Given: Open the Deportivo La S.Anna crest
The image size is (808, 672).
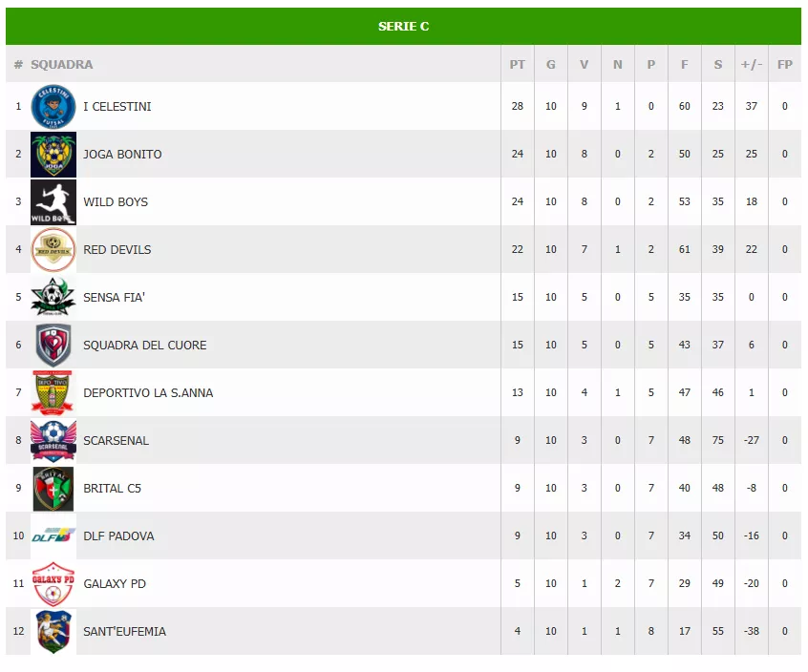Looking at the screenshot, I should click(53, 392).
